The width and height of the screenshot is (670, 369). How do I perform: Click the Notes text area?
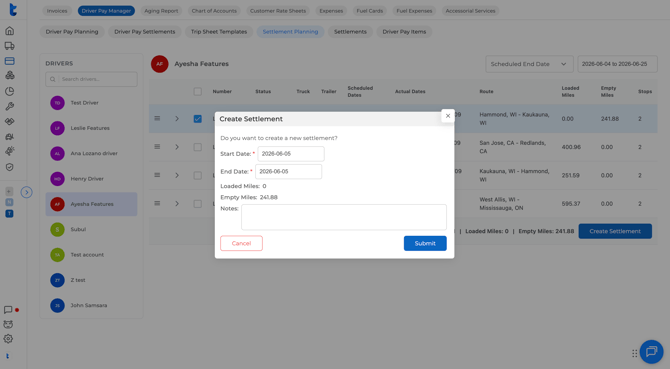pos(344,217)
